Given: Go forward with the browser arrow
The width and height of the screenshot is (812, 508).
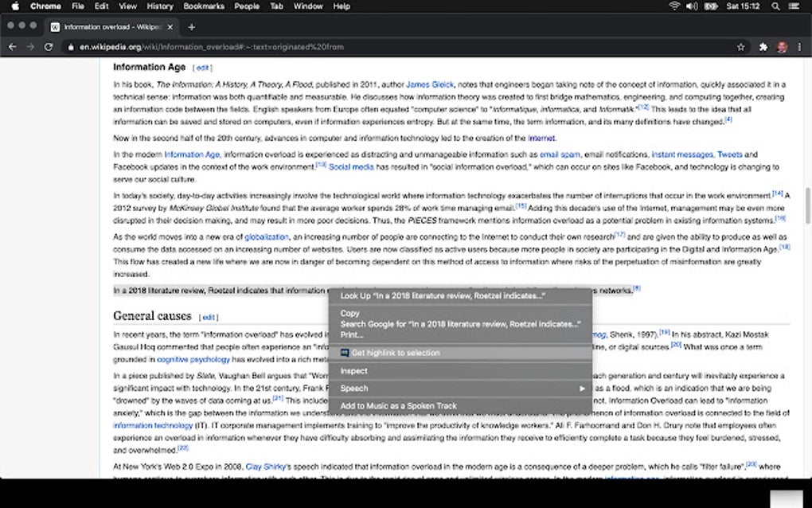Looking at the screenshot, I should [30, 47].
